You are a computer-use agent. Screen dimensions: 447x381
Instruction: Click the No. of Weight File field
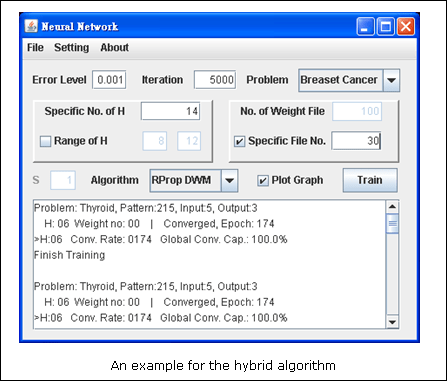357,111
